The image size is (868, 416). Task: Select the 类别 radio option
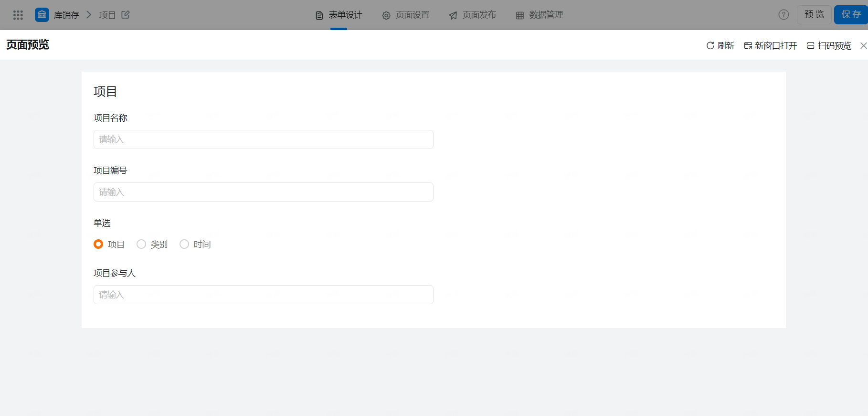(x=142, y=244)
